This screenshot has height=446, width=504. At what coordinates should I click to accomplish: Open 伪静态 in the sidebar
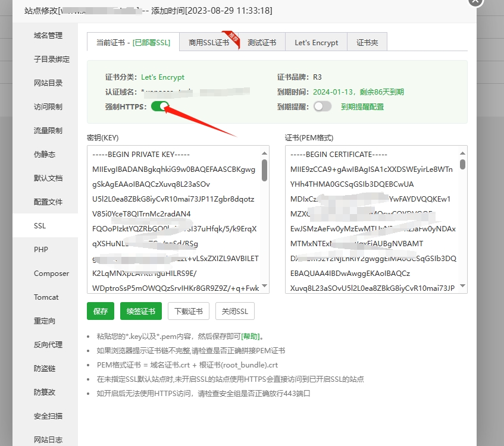pyautogui.click(x=45, y=154)
